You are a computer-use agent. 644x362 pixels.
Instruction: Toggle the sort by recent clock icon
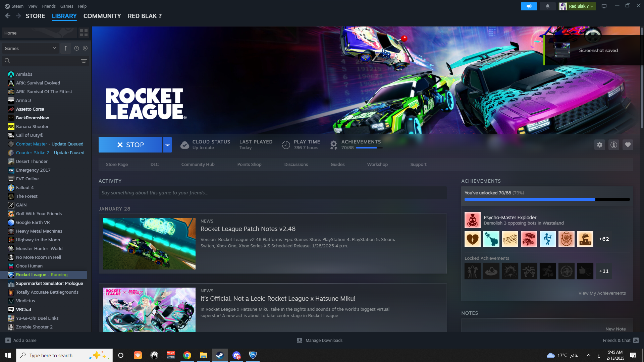click(x=76, y=48)
